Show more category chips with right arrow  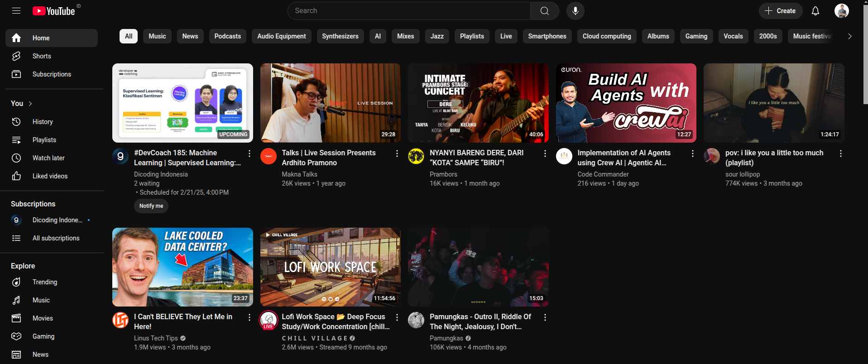click(849, 36)
